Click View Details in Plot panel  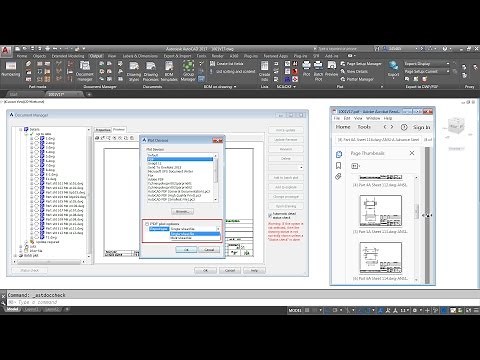[354, 71]
